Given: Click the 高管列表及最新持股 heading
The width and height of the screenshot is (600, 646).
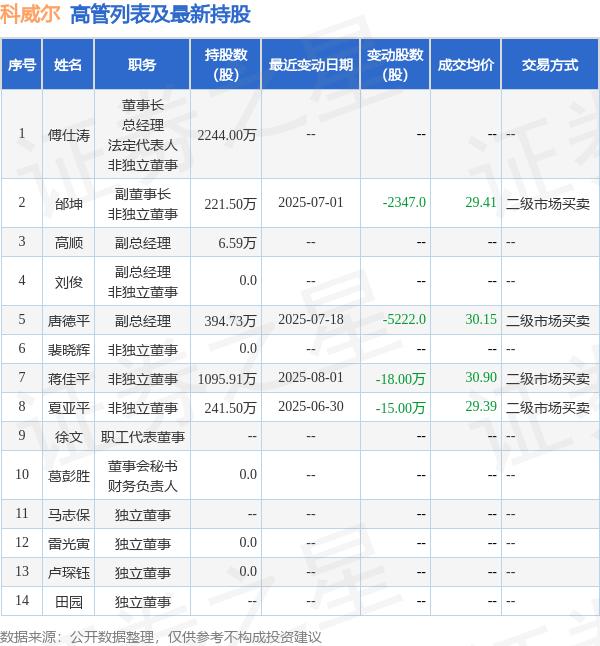Looking at the screenshot, I should 160,14.
